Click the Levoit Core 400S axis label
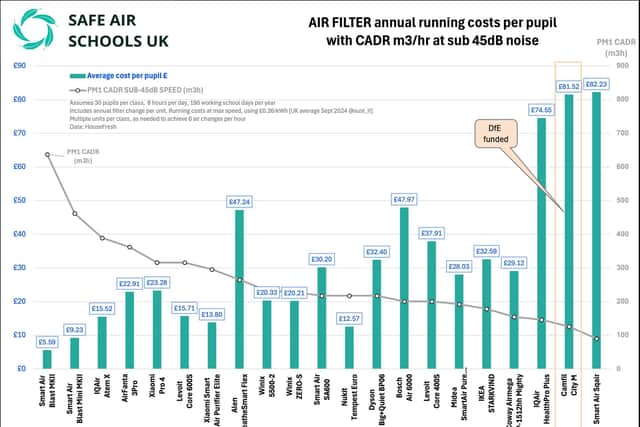The width and height of the screenshot is (640, 427). coord(432,391)
